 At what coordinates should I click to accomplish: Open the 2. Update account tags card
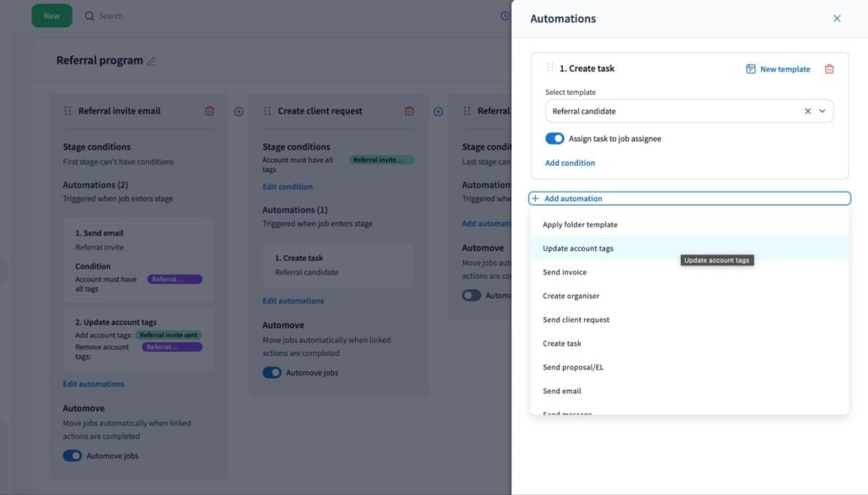pyautogui.click(x=139, y=339)
